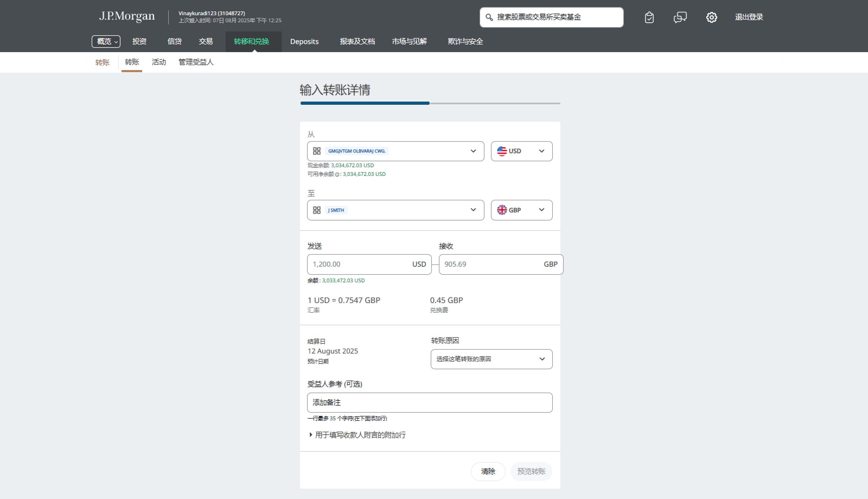
Task: Open the 交易 menu
Action: coord(206,42)
